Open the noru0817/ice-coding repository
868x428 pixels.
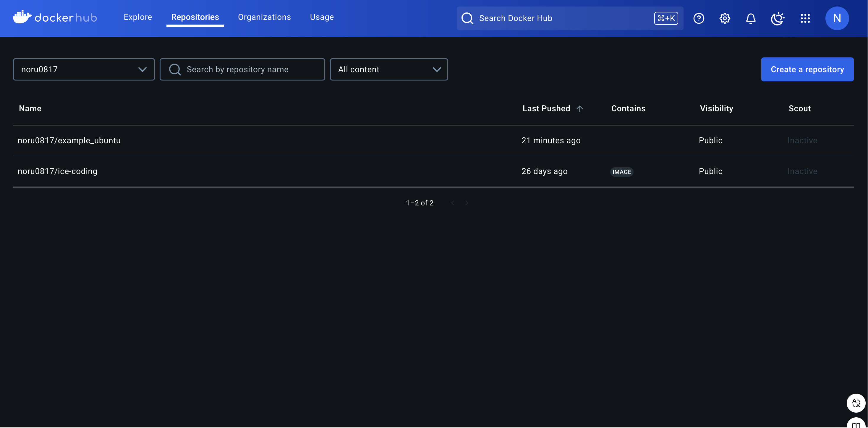[57, 171]
